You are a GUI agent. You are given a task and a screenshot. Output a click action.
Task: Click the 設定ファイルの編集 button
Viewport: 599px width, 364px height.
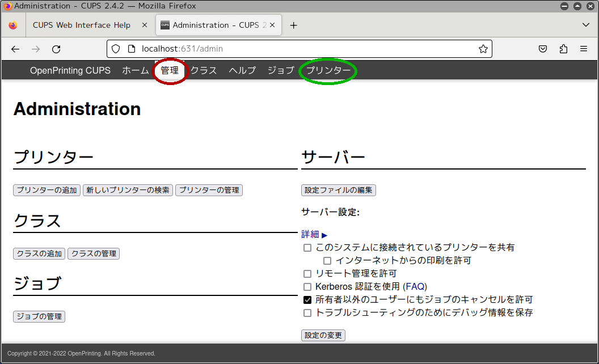(x=339, y=190)
